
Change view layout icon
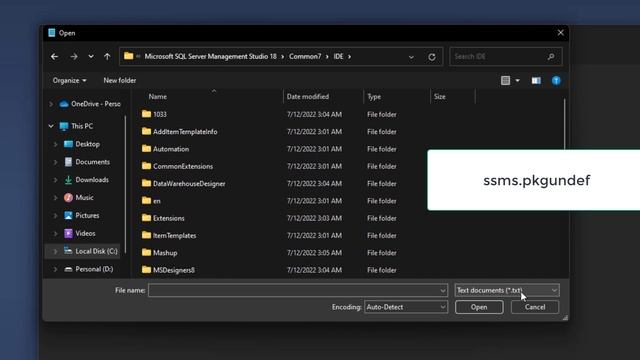tap(505, 80)
